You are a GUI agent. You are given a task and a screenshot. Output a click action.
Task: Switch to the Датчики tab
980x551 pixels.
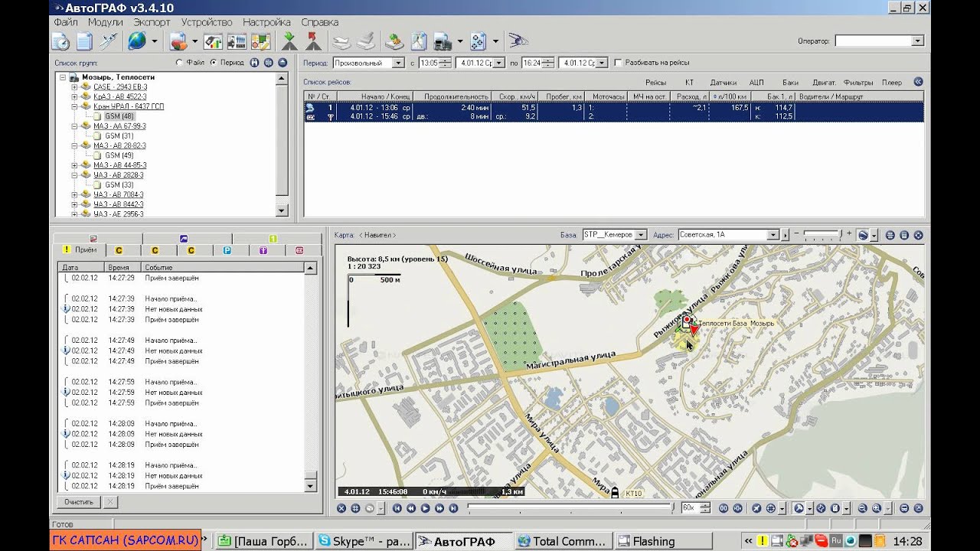click(723, 82)
